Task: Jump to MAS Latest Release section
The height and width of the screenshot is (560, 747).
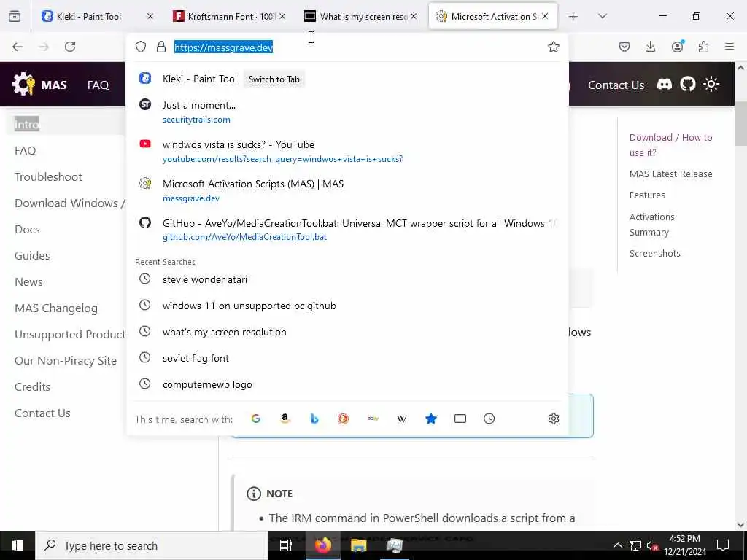Action: click(x=670, y=174)
